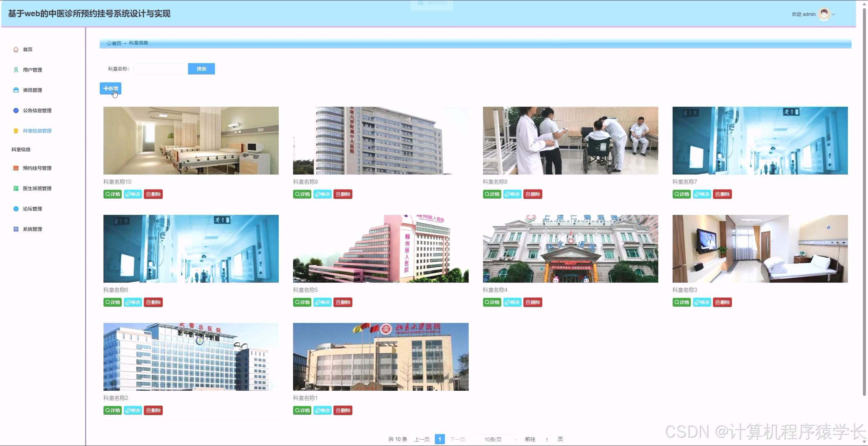Viewport: 868px width, 446px height.
Task: Click the 科室名称1 hospital thumbnail
Action: click(380, 357)
